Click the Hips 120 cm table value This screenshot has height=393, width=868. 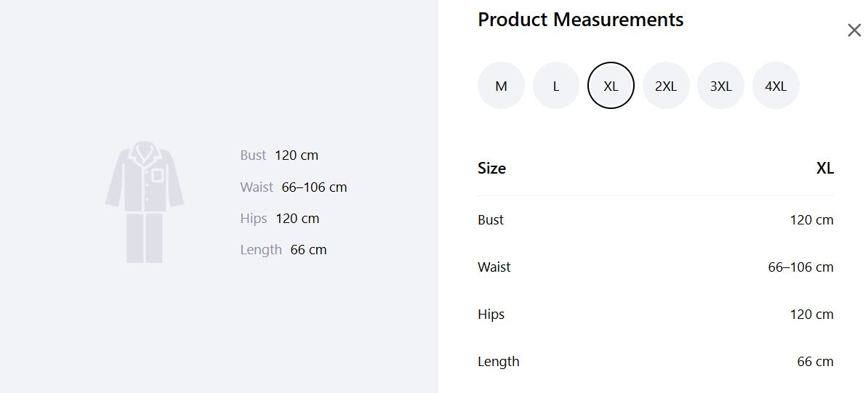point(811,315)
